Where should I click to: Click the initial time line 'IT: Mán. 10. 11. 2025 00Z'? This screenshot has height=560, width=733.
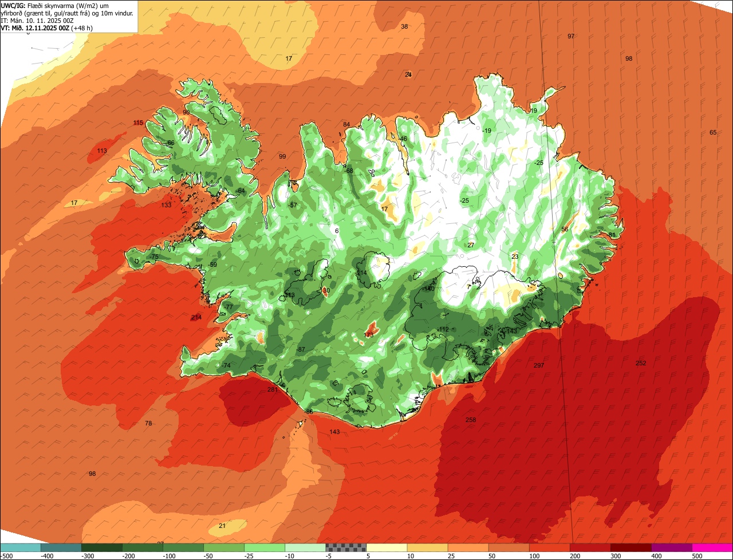[x=37, y=20]
